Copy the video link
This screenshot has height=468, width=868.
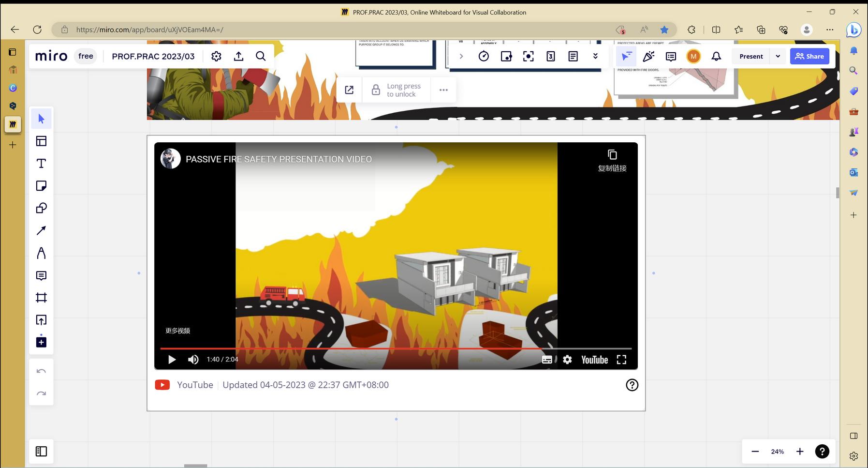(612, 161)
